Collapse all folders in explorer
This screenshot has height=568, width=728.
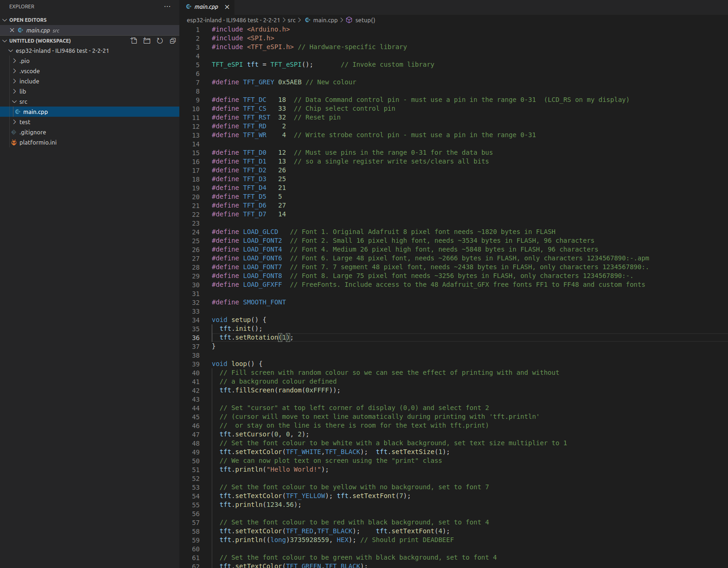173,41
